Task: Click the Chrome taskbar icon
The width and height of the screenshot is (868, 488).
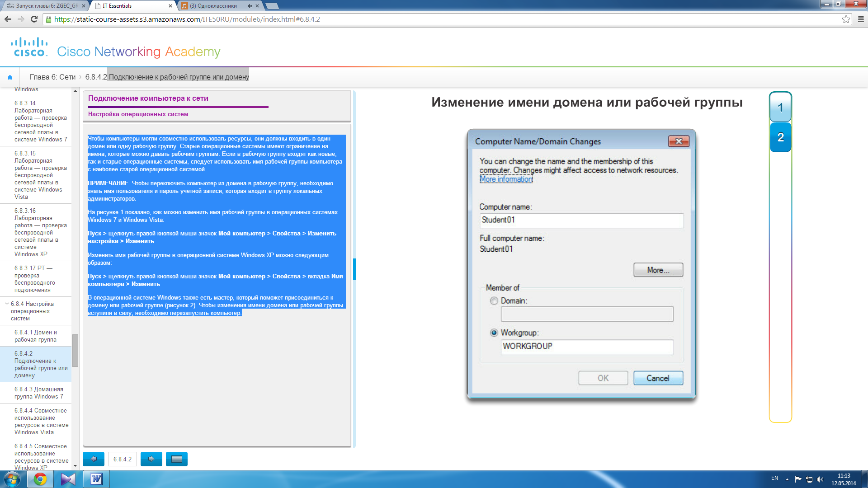Action: [x=40, y=479]
